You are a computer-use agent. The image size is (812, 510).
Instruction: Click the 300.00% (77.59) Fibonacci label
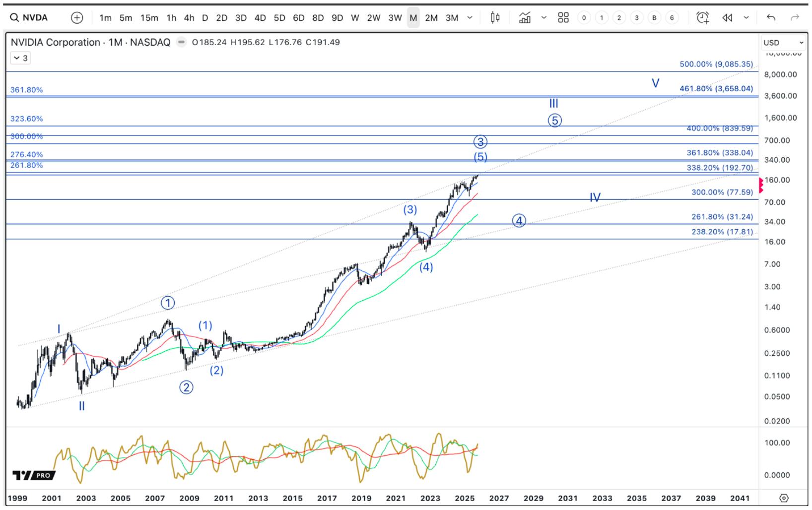(x=722, y=192)
